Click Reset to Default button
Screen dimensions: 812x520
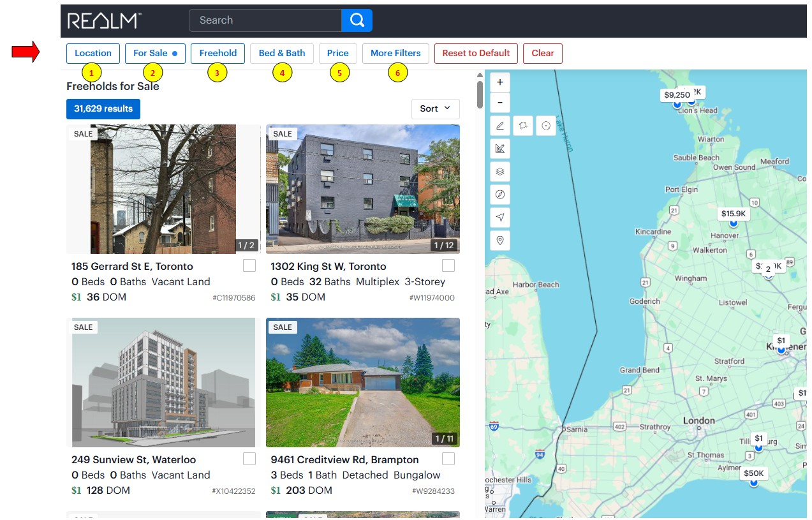pos(476,54)
